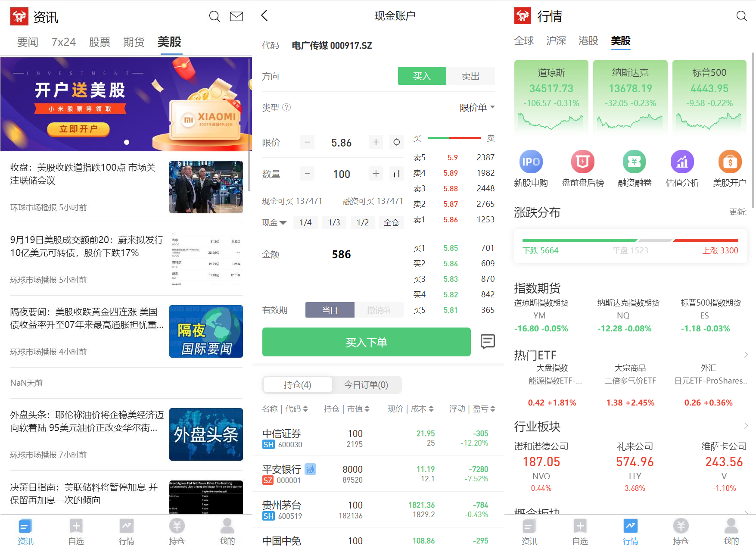Open 资讯 in the left bottom bar

(x=25, y=532)
